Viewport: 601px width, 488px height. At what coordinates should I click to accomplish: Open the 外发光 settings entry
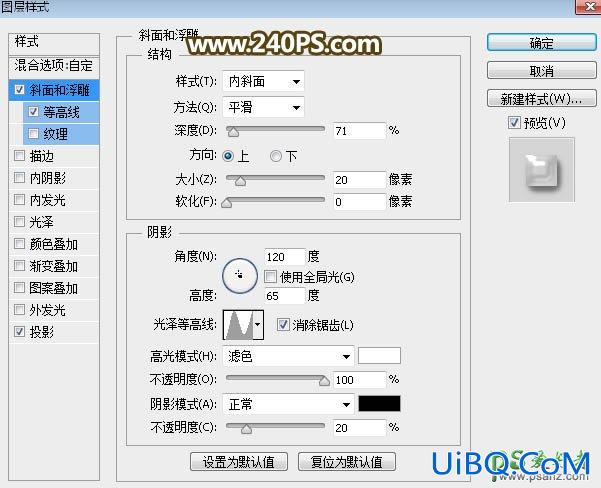(48, 310)
